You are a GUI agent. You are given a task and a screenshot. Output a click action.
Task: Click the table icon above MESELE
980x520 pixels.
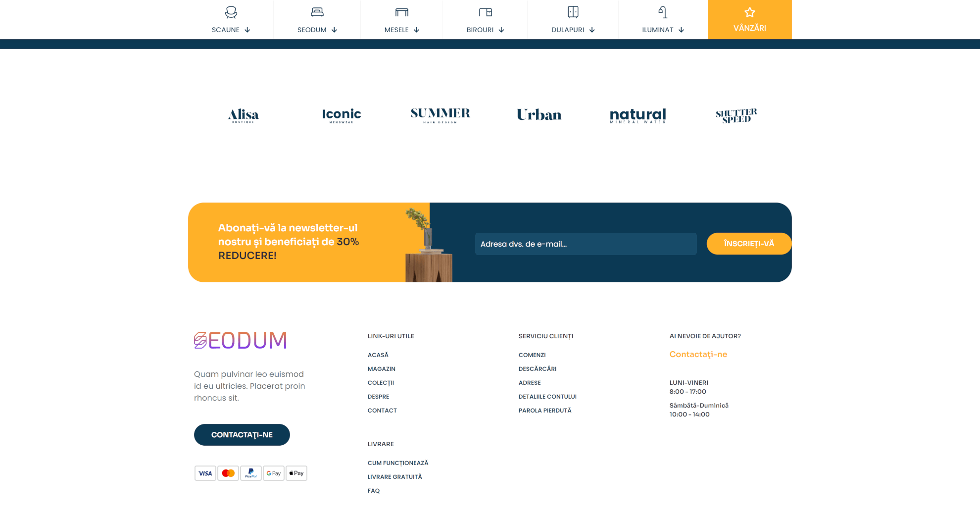pyautogui.click(x=401, y=12)
